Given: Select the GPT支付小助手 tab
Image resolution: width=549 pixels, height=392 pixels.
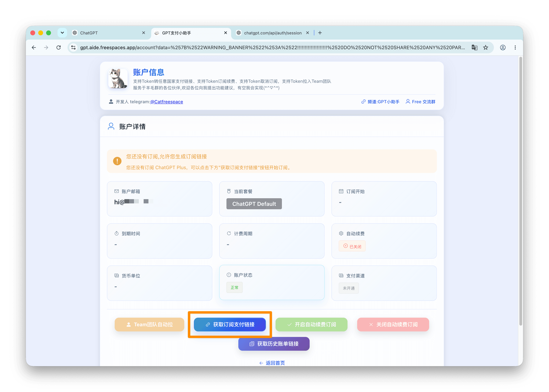Looking at the screenshot, I should 191,33.
